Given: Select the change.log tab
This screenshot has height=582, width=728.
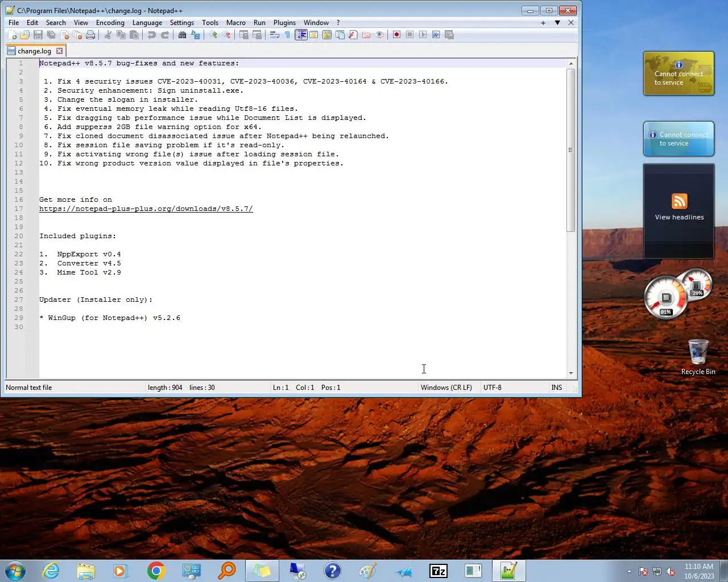Looking at the screenshot, I should point(34,51).
